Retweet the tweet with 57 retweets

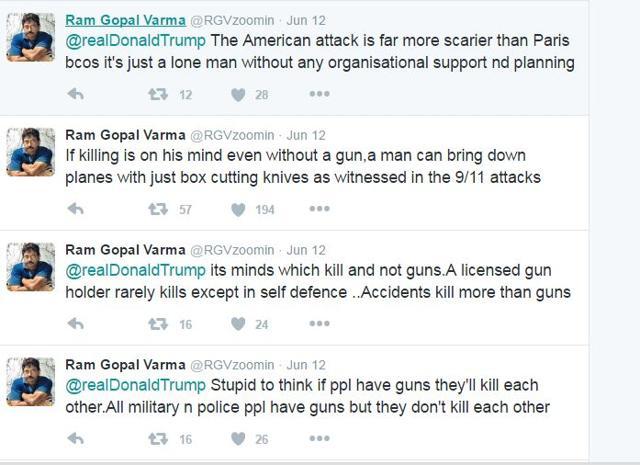click(x=157, y=210)
